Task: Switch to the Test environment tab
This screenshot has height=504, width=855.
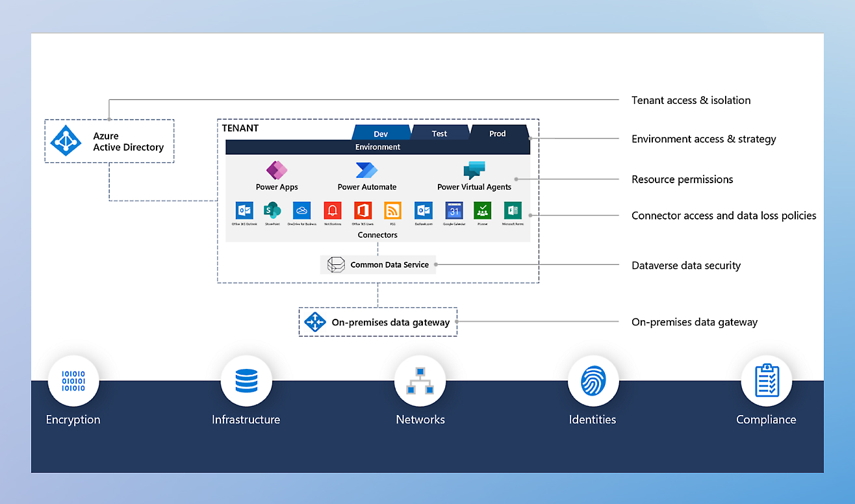Action: point(440,133)
